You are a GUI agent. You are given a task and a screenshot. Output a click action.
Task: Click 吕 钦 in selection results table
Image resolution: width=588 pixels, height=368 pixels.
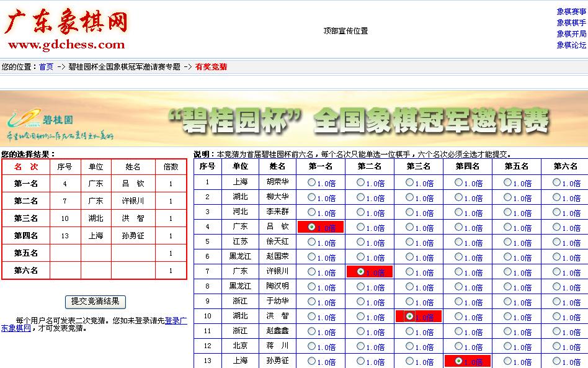[x=133, y=184]
